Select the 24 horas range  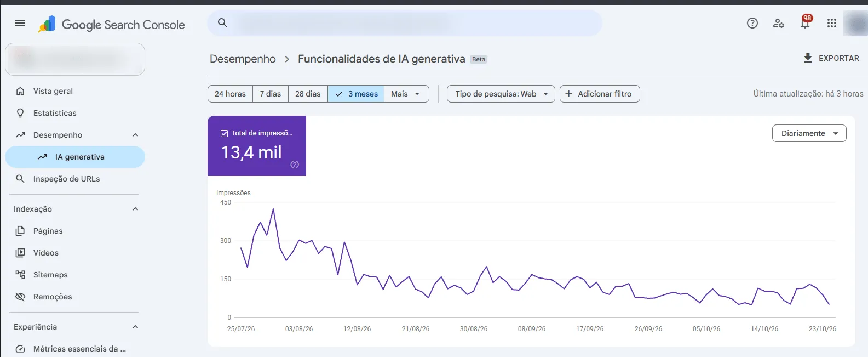click(231, 94)
